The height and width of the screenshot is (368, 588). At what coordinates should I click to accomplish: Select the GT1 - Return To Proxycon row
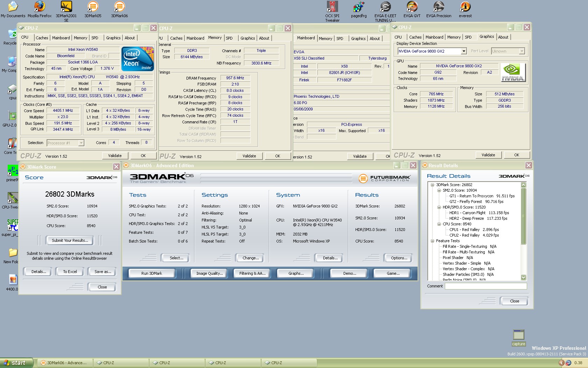tap(482, 196)
